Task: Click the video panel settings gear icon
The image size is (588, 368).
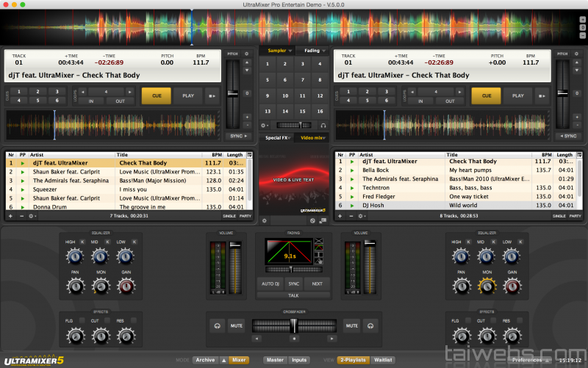Action: click(265, 220)
